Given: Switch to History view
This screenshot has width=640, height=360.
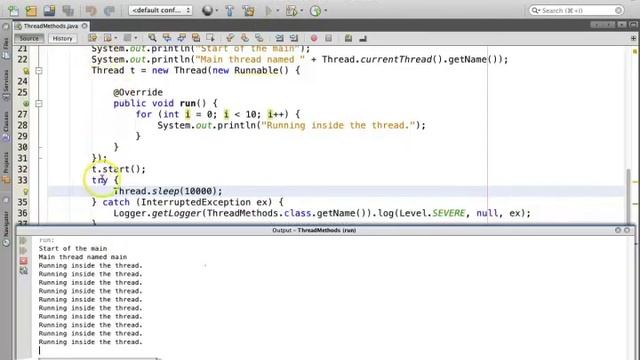Looking at the screenshot, I should (x=62, y=38).
